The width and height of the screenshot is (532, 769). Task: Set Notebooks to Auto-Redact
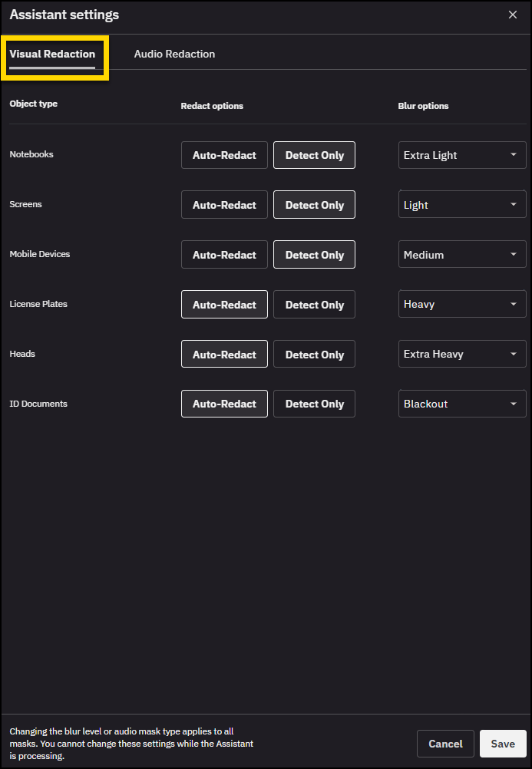point(224,155)
